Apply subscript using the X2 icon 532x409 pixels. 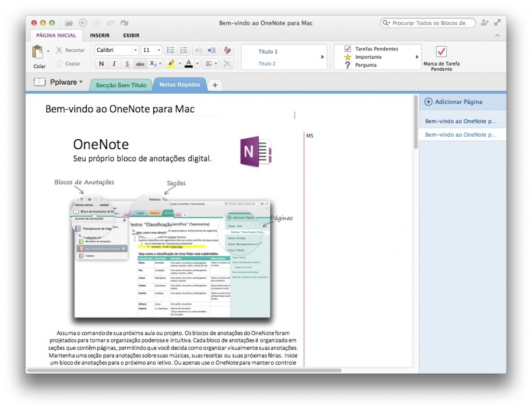pos(154,63)
